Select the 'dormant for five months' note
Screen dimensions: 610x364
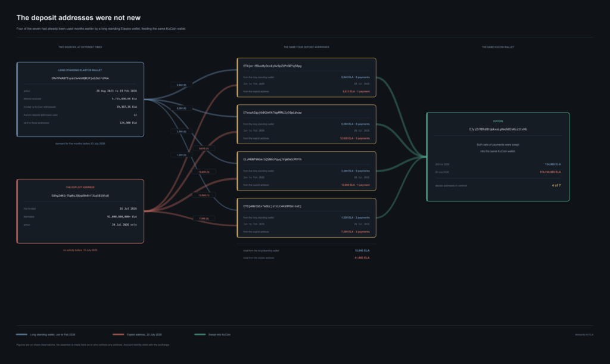[80, 144]
